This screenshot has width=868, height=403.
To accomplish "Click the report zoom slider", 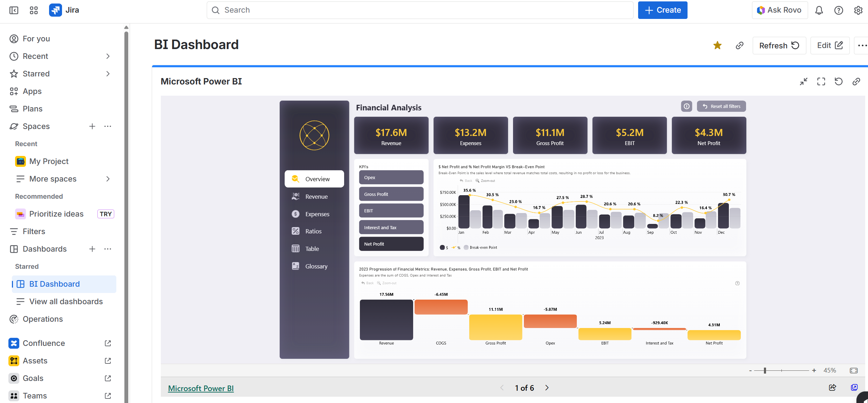I will (x=765, y=370).
